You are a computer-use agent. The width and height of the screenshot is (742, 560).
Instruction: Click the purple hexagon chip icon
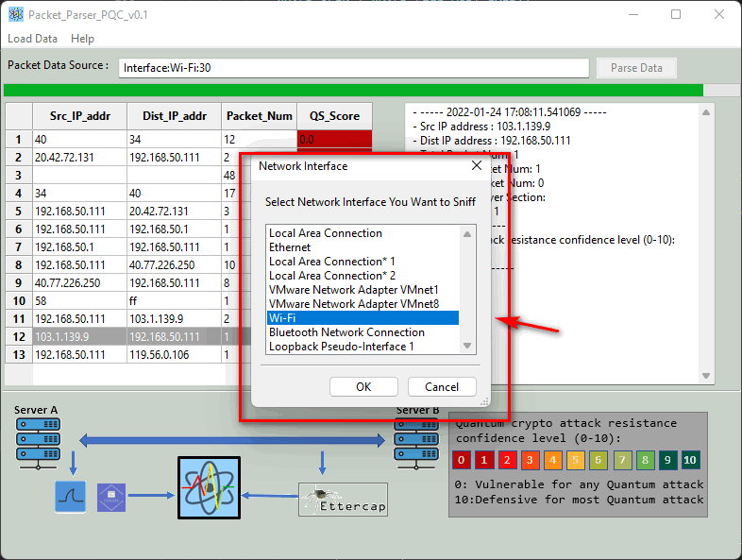coord(111,497)
